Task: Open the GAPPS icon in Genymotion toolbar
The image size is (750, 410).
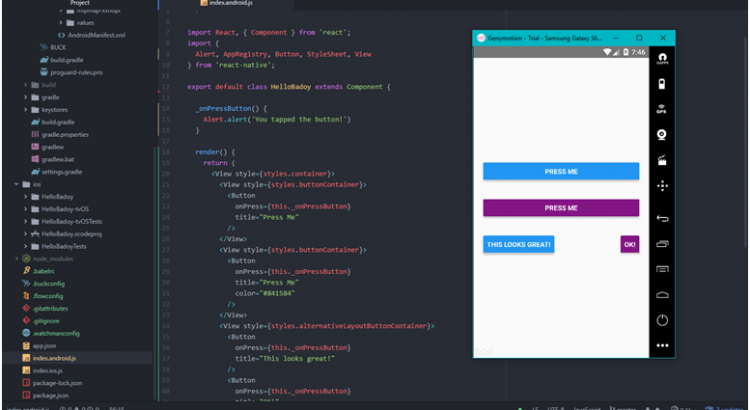Action: click(661, 59)
